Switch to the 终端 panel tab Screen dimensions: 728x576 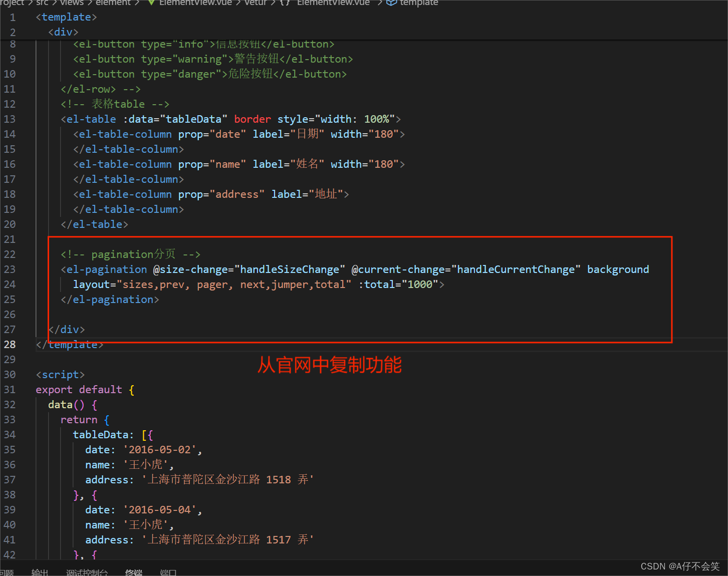click(x=134, y=572)
